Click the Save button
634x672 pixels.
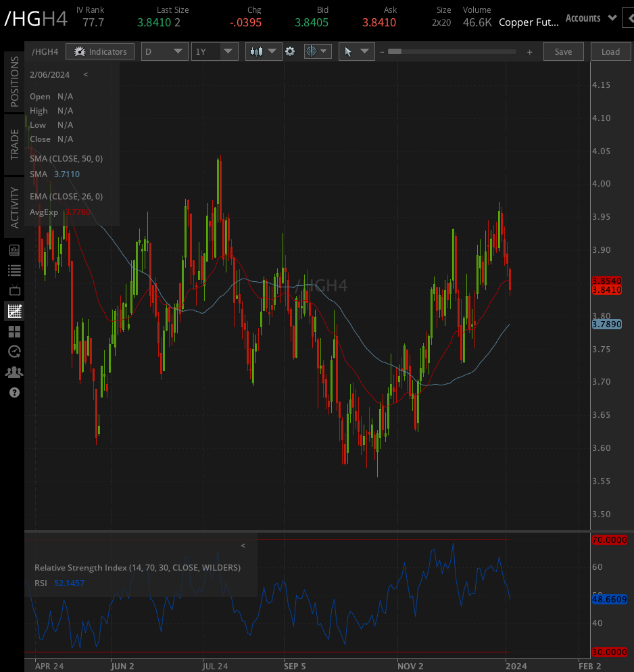coord(563,51)
